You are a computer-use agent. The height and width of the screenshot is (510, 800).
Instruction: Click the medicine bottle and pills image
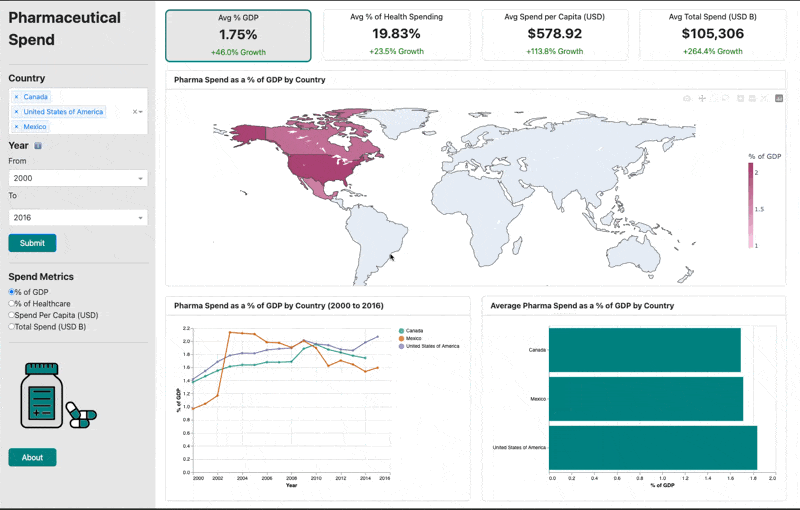[x=55, y=397]
